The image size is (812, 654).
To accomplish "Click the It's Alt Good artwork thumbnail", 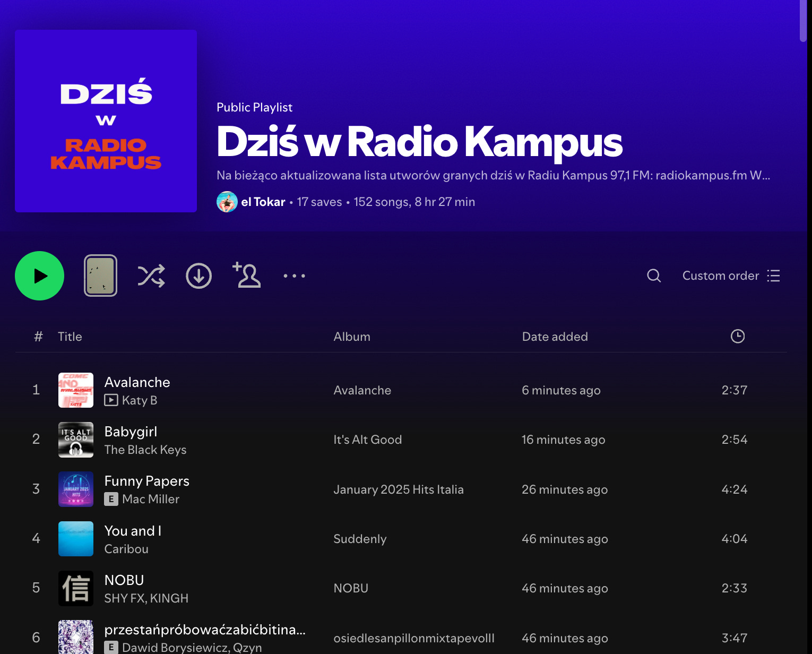I will click(x=76, y=440).
